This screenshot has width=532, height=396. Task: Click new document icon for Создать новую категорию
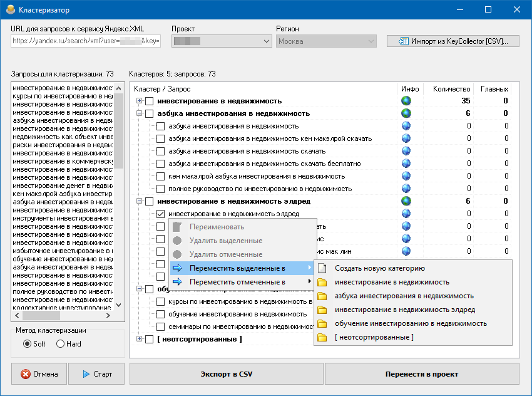click(322, 268)
